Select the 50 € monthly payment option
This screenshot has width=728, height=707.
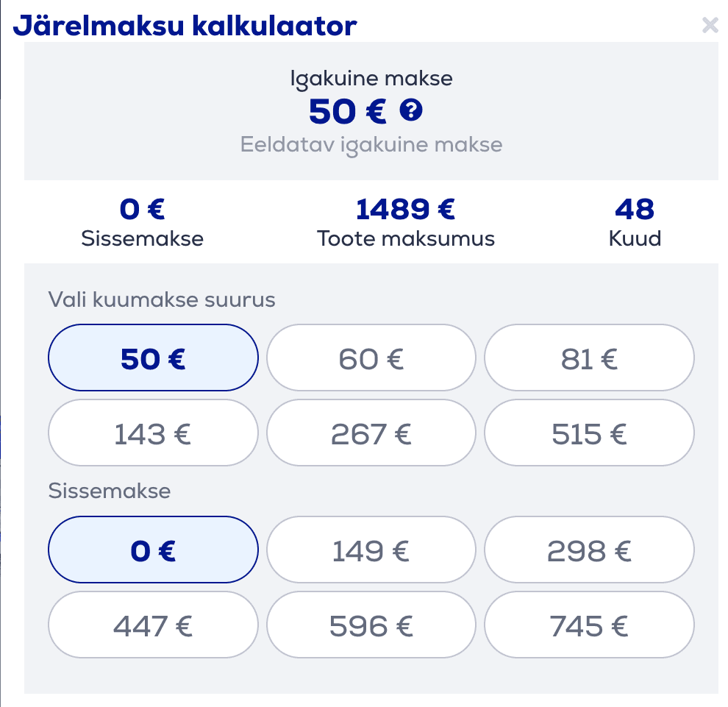153,358
